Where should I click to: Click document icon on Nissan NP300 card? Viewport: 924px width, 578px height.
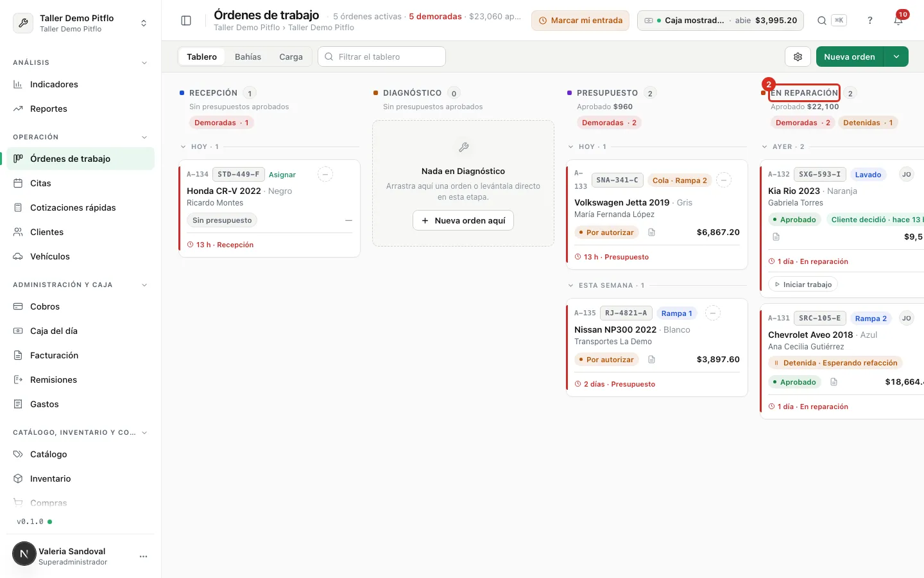point(651,360)
